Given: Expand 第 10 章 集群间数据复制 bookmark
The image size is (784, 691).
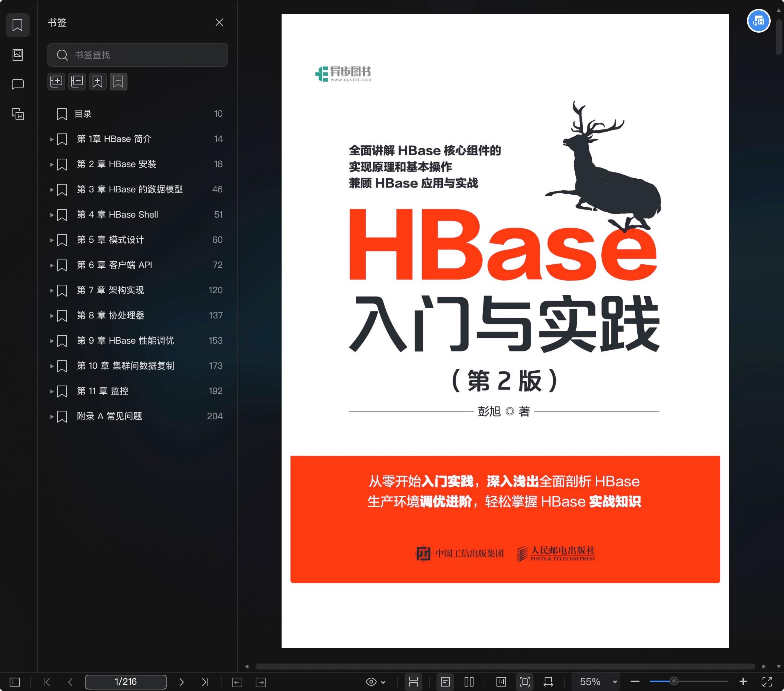Looking at the screenshot, I should 52,366.
